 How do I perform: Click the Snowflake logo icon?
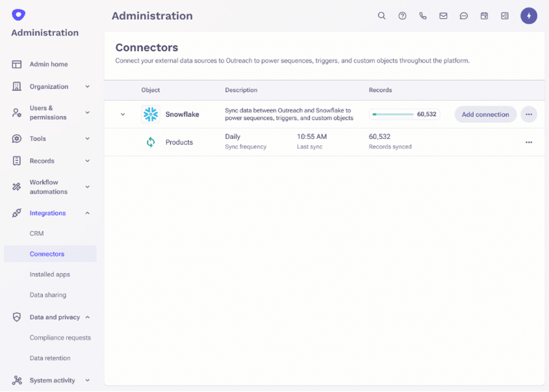pyautogui.click(x=151, y=115)
